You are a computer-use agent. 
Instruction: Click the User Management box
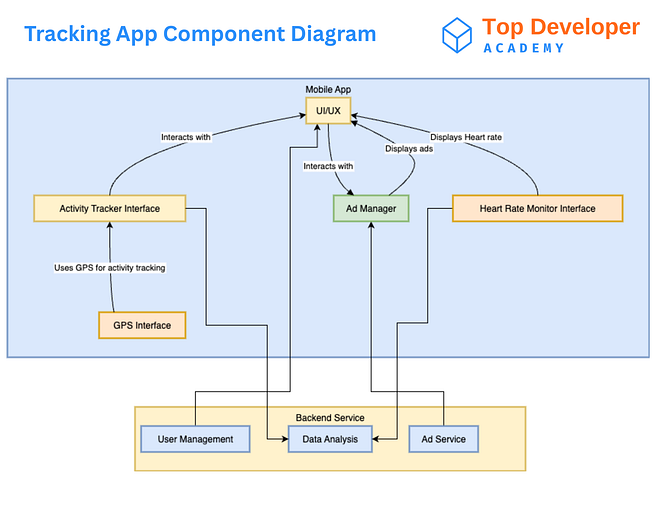click(195, 439)
